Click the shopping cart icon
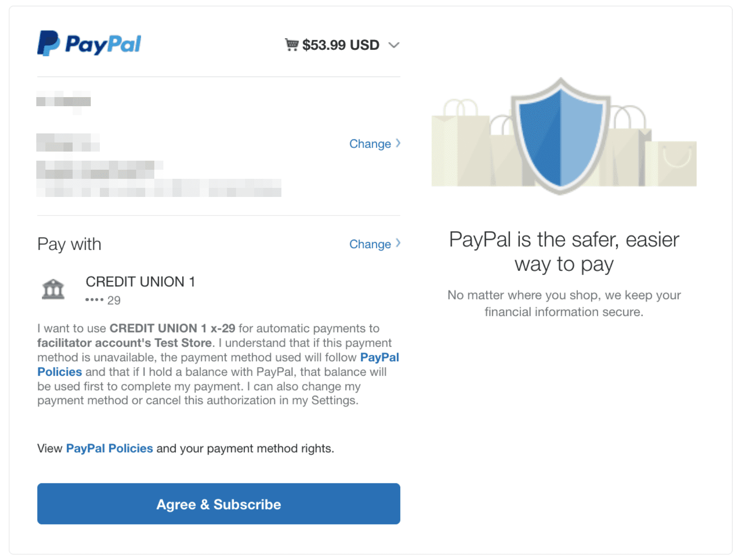The height and width of the screenshot is (560, 738). coord(291,44)
